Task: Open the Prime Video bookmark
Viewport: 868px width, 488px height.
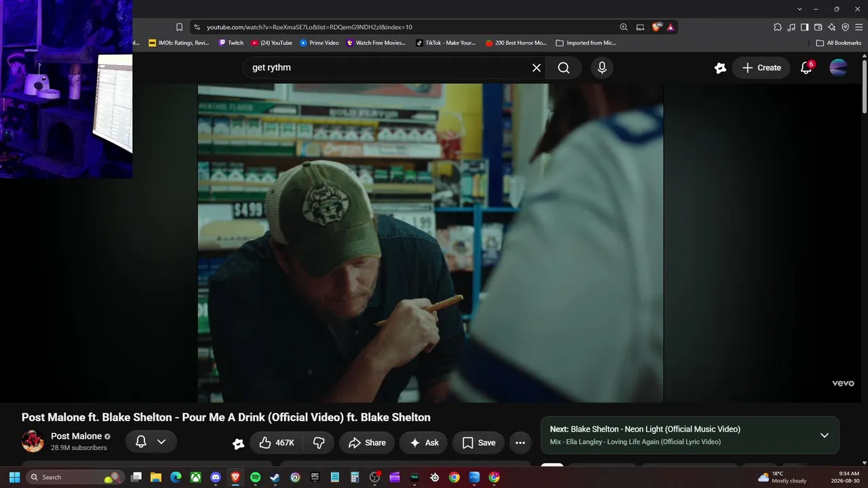Action: (319, 43)
